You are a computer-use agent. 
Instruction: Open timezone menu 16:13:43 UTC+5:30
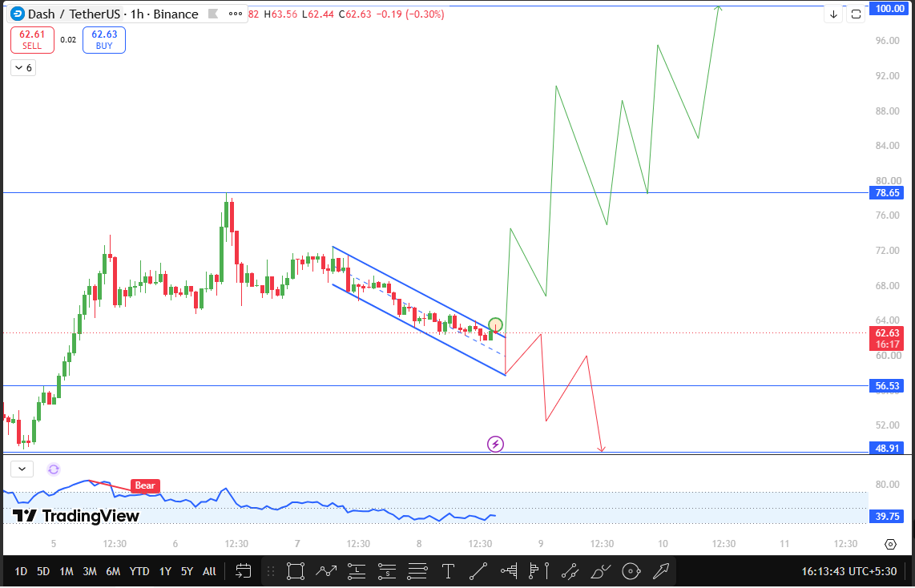(x=849, y=572)
